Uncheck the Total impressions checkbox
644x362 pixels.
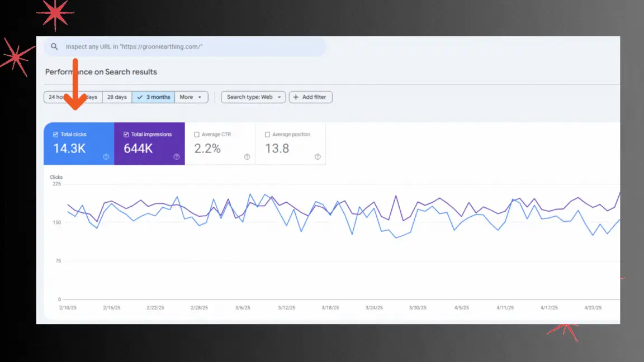click(x=126, y=134)
